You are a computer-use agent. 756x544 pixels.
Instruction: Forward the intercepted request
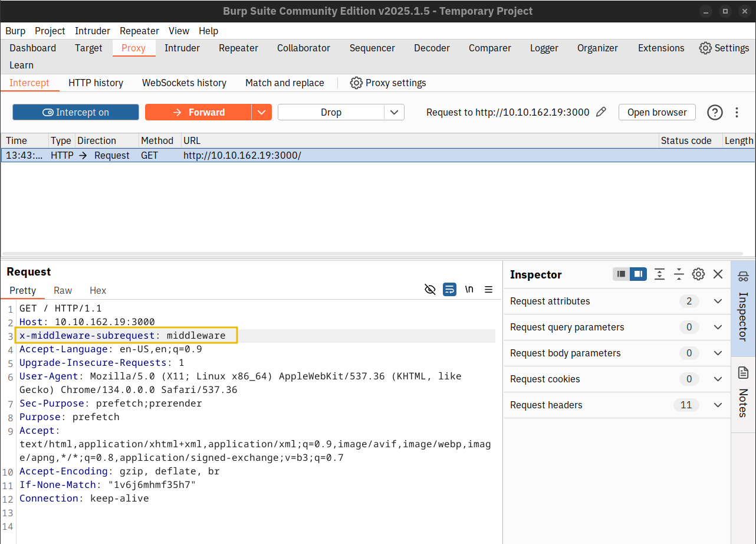pos(198,112)
